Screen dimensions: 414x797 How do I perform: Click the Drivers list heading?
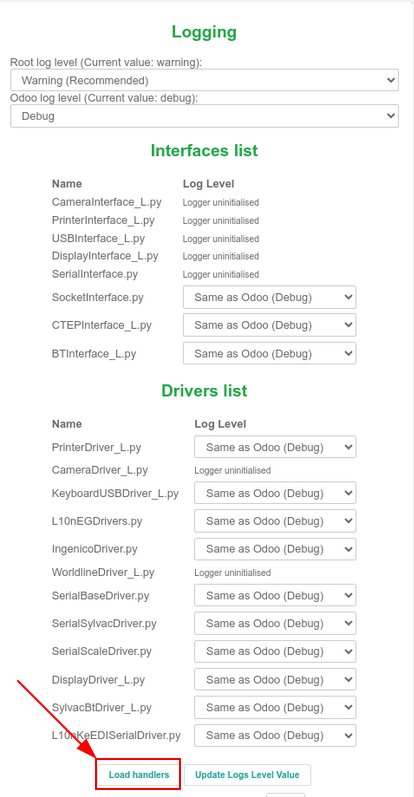tap(204, 390)
